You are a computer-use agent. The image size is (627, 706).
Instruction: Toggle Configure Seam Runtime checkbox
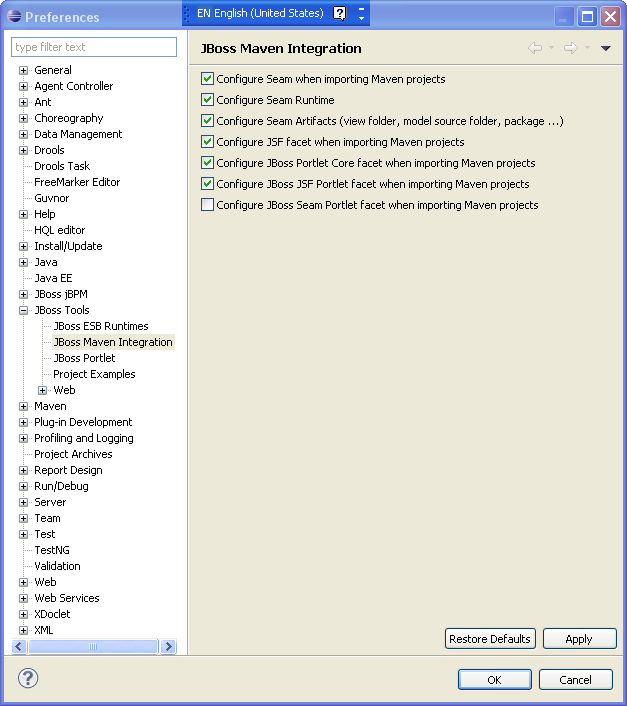coord(207,100)
